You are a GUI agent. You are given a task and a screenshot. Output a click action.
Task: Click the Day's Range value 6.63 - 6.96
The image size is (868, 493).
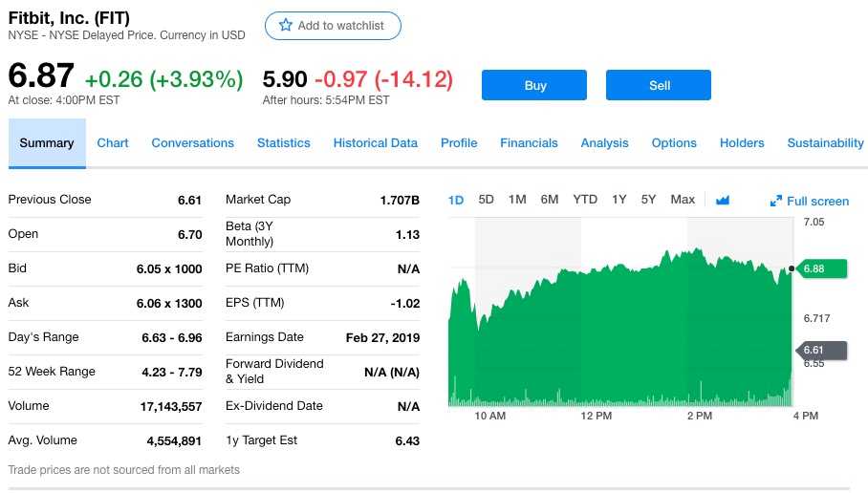(x=172, y=337)
